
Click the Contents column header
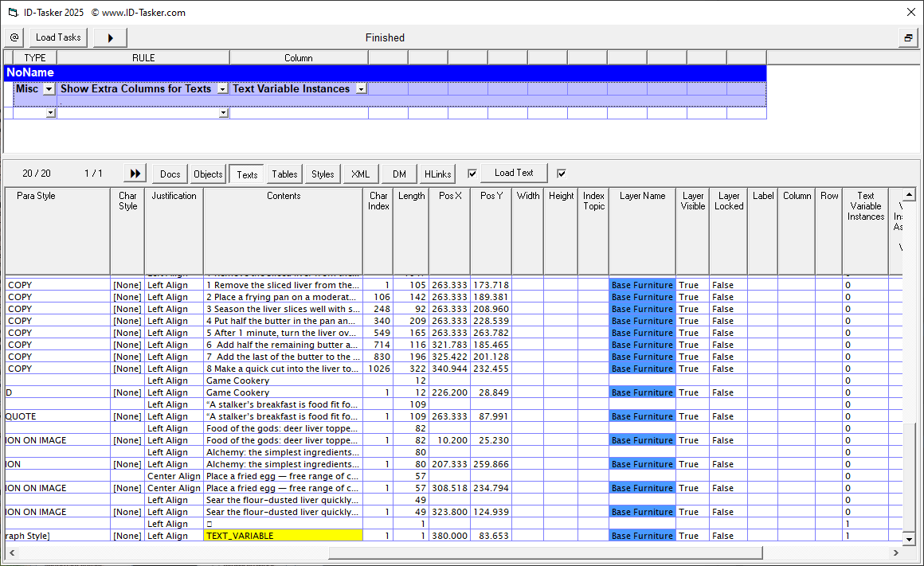click(x=284, y=196)
